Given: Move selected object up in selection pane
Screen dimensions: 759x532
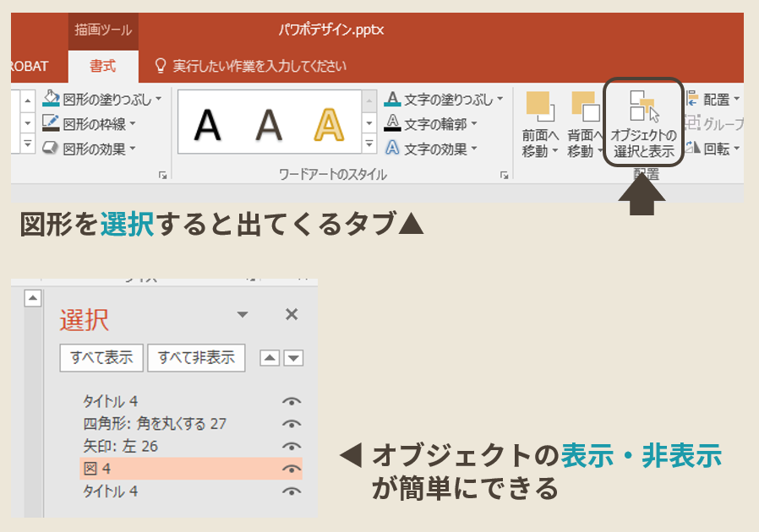Looking at the screenshot, I should 270,358.
